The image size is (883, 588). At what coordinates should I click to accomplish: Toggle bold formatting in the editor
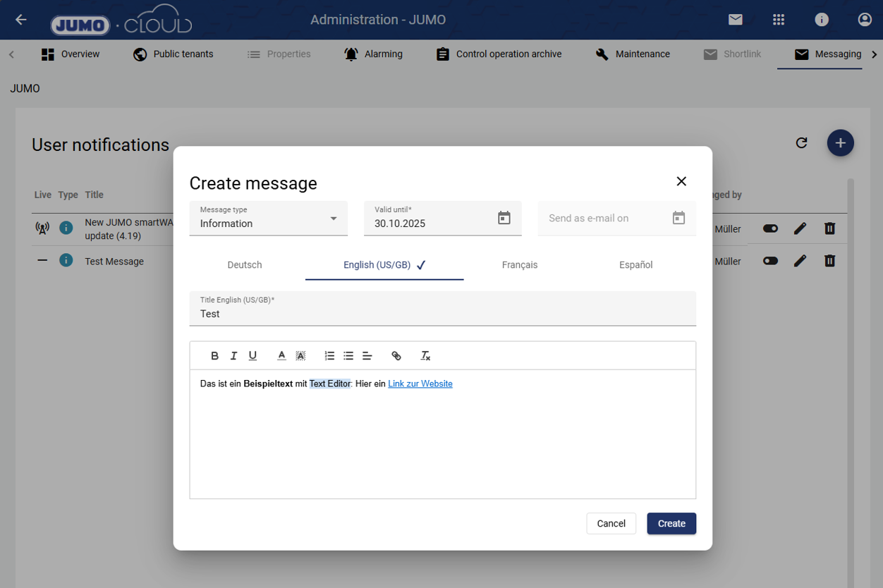pos(215,356)
